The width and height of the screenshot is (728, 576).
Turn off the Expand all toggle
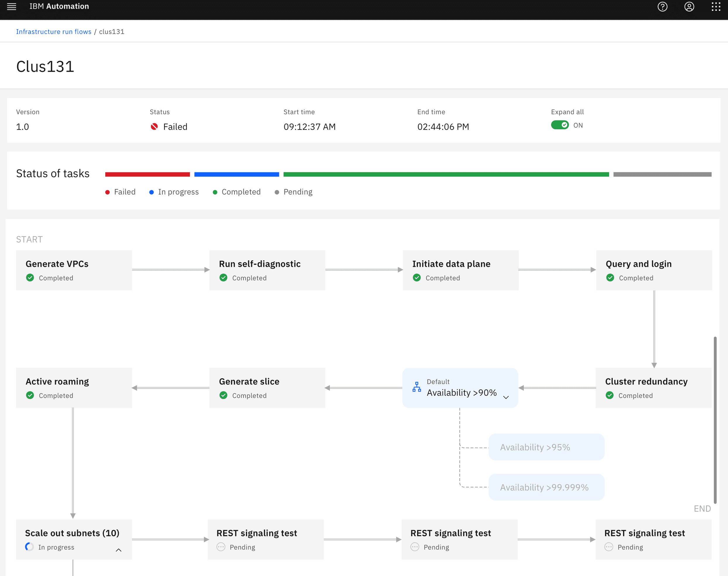pos(560,125)
